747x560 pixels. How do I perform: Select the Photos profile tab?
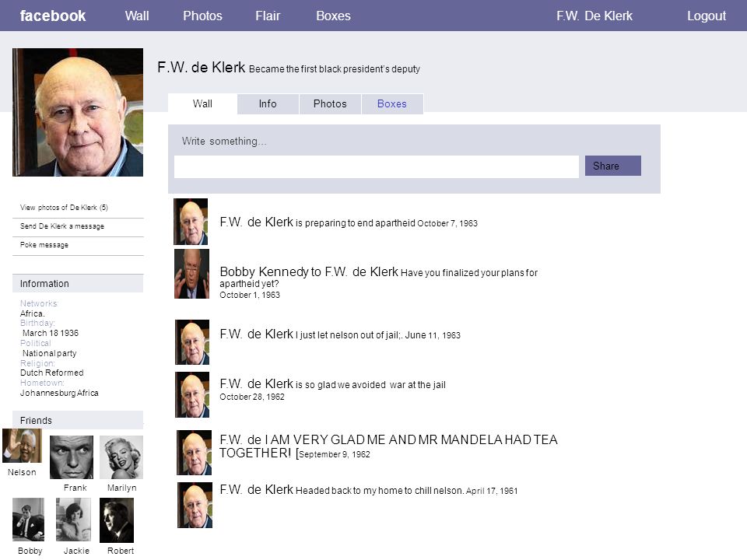[330, 103]
